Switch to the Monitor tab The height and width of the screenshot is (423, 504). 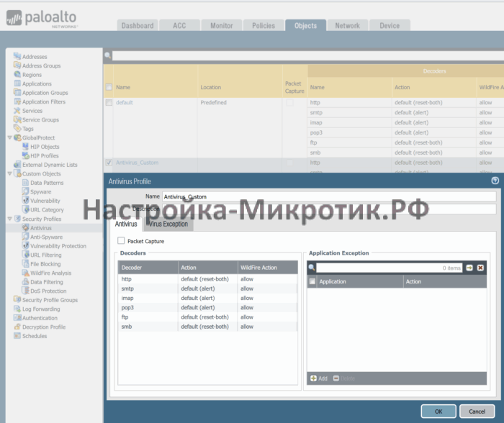pos(222,25)
